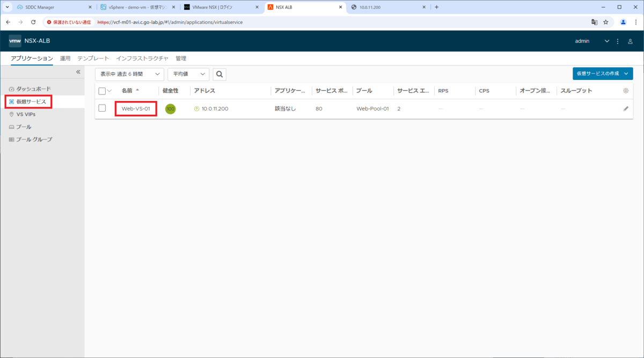
Task: Open the 運用 top tab
Action: click(x=65, y=59)
